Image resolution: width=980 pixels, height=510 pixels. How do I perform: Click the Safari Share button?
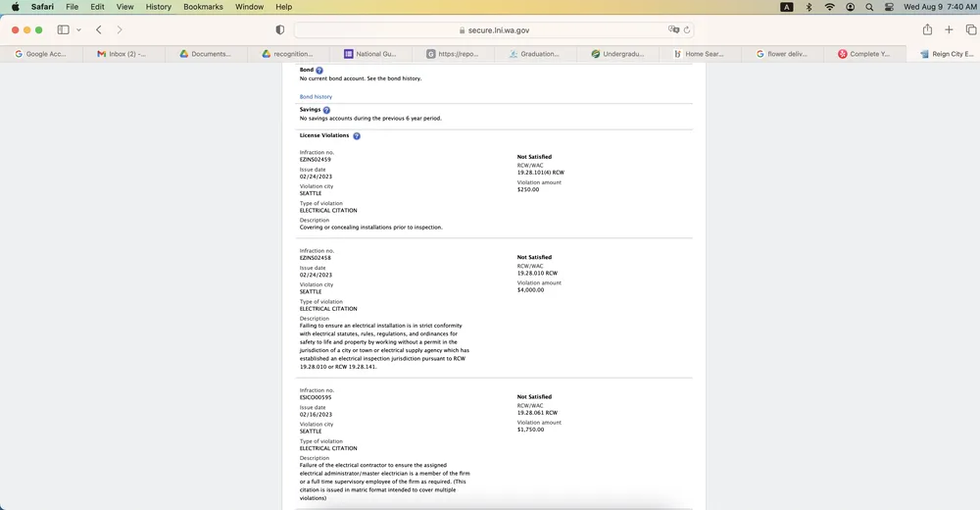pos(927,30)
